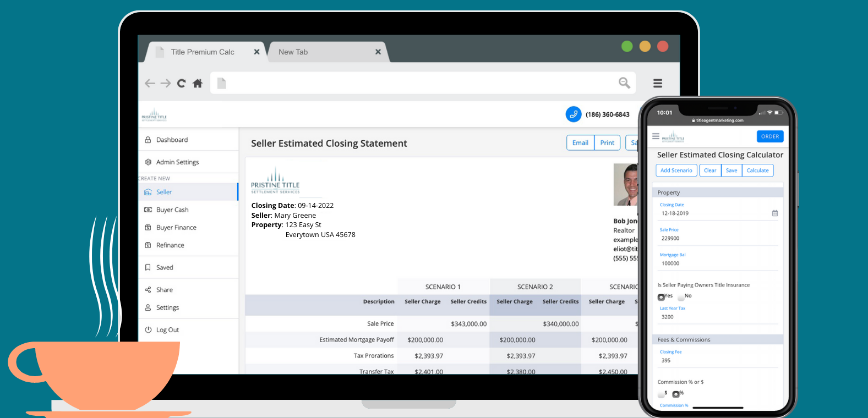Click the Refinance icon in sidebar
Image resolution: width=868 pixels, height=418 pixels.
pos(148,245)
